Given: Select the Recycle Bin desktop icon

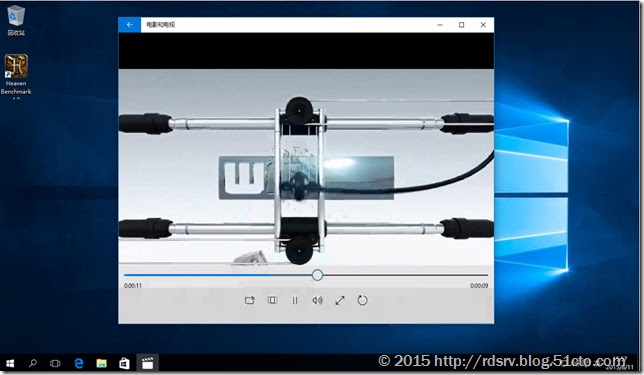Looking at the screenshot, I should coord(16,20).
